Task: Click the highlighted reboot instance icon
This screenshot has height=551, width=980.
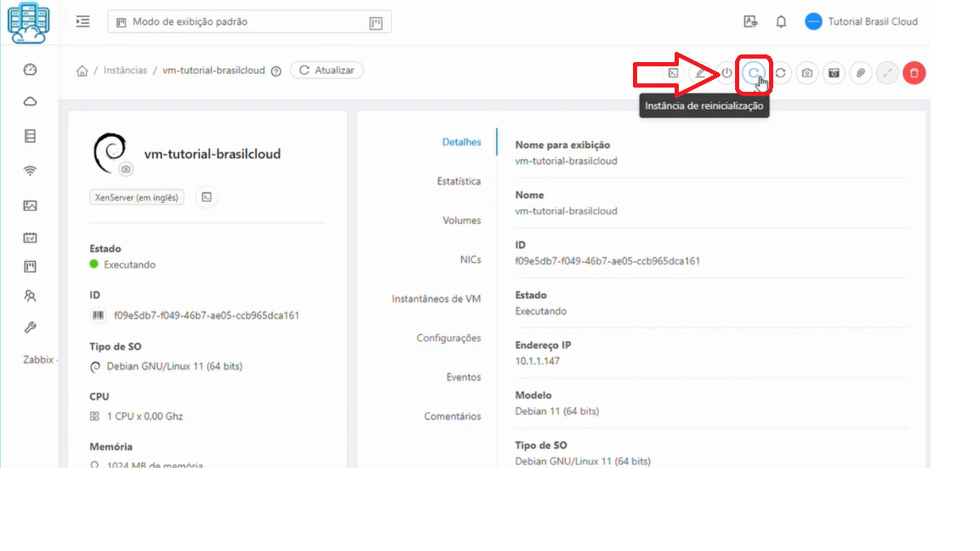Action: [753, 73]
